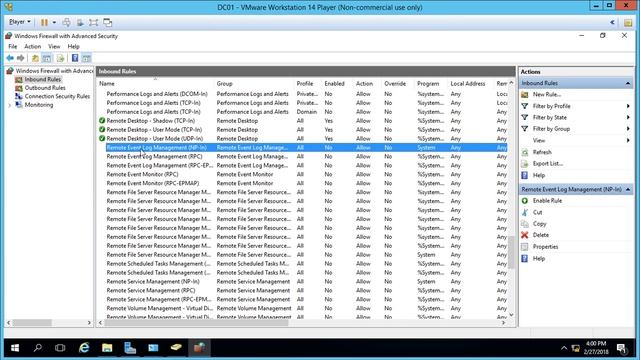
Task: Open the Player dropdown menu
Action: 20,22
